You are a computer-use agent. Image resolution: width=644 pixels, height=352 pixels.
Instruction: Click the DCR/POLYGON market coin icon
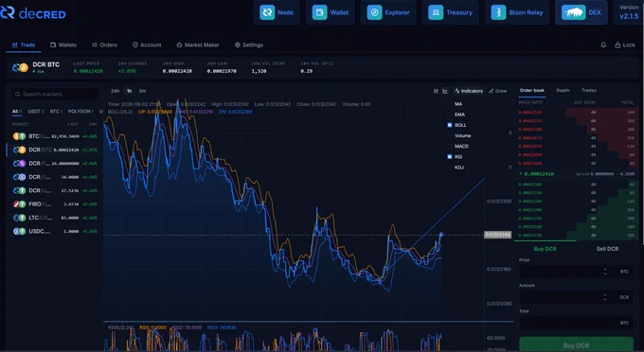click(19, 164)
